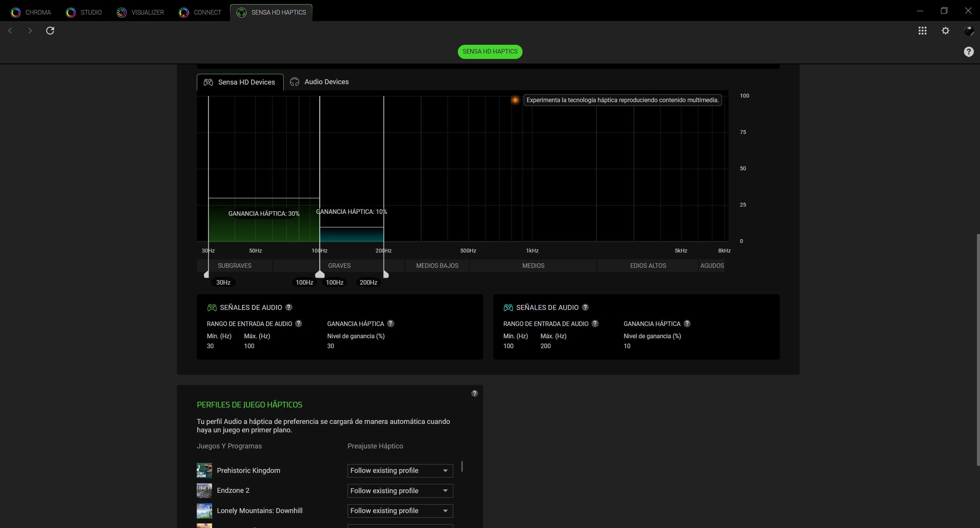Open settings via the gear icon
The width and height of the screenshot is (980, 528).
(946, 31)
